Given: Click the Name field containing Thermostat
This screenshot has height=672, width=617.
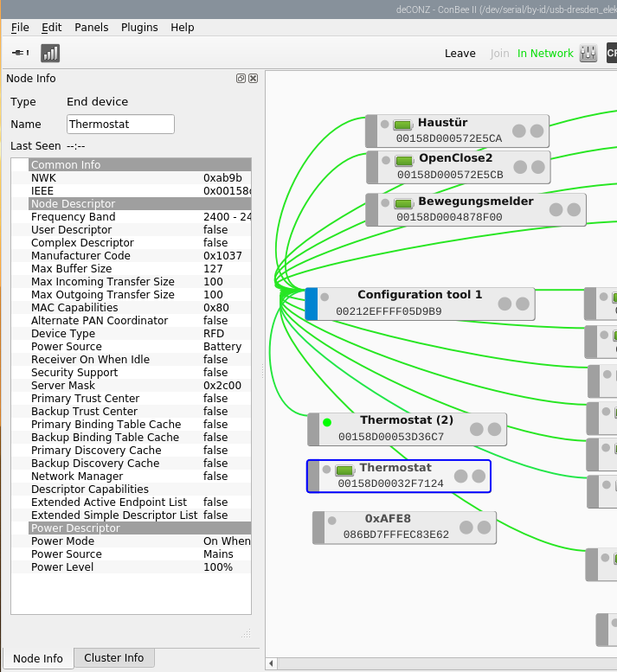Looking at the screenshot, I should [x=120, y=125].
